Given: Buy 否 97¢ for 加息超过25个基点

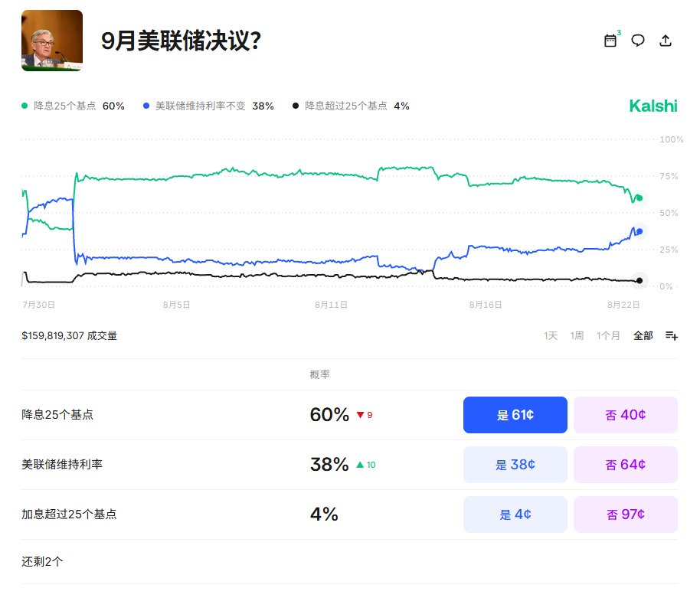Looking at the screenshot, I should coord(626,514).
